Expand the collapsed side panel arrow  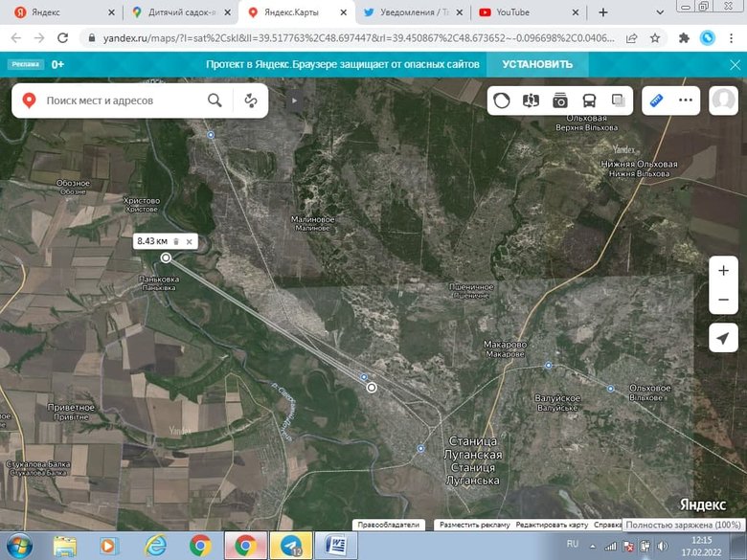[295, 100]
